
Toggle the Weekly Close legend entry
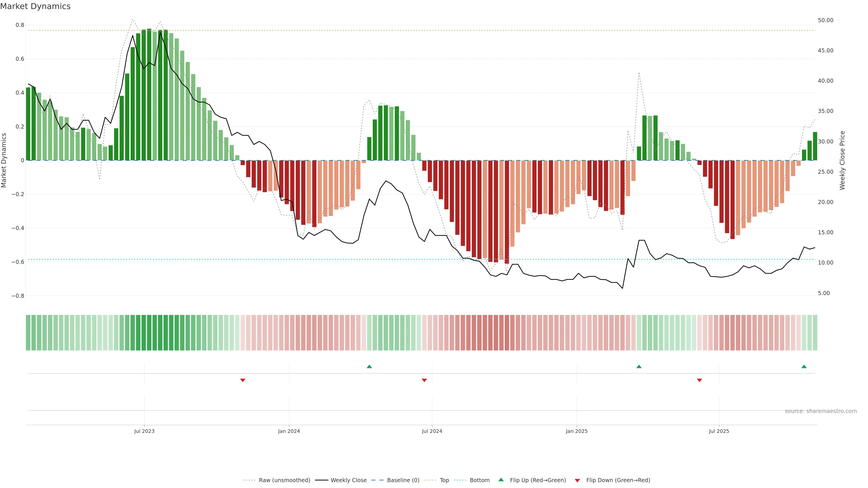point(348,480)
